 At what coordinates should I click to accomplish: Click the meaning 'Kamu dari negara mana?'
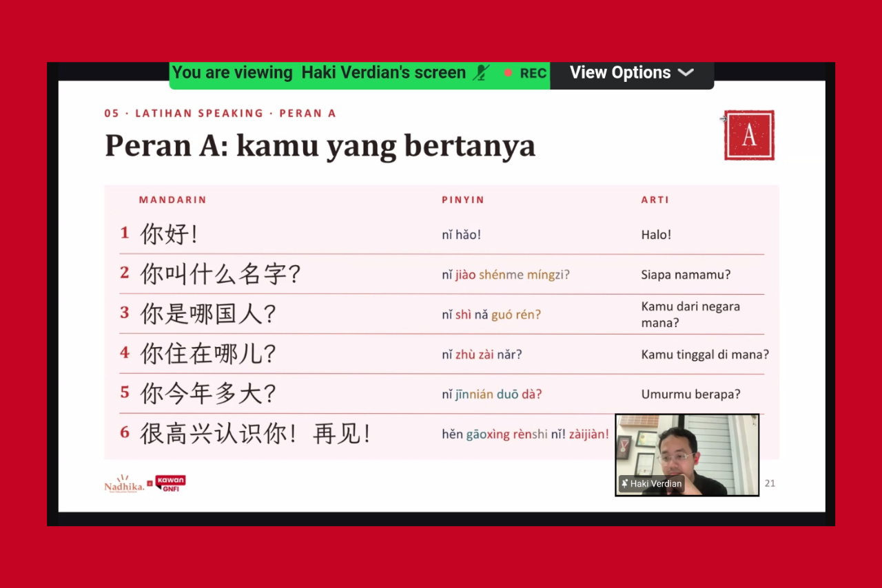pos(690,315)
